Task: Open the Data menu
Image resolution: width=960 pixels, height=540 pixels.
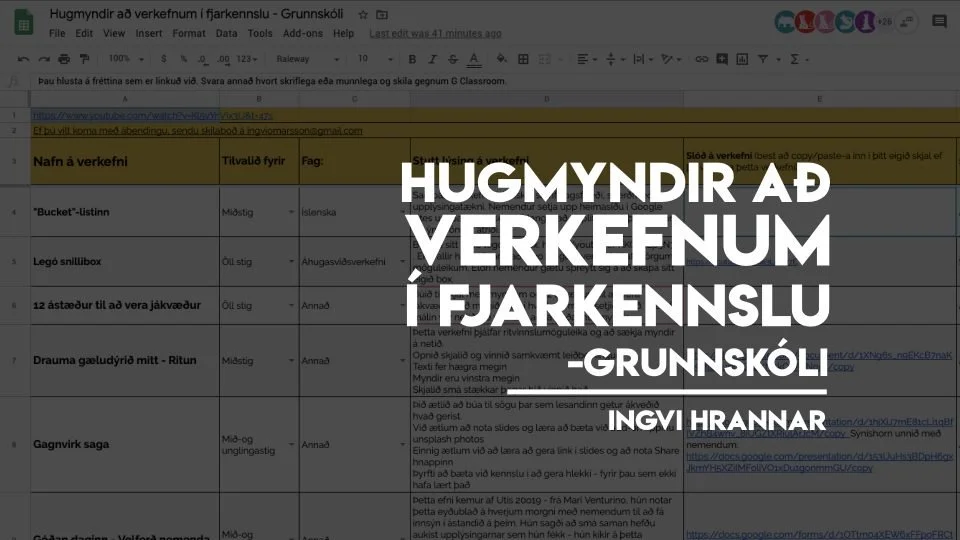Action: [226, 34]
